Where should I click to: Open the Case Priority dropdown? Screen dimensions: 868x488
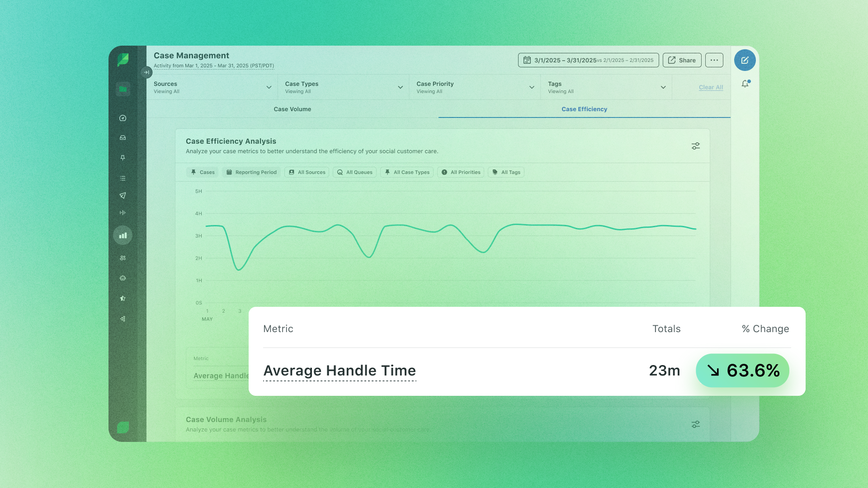click(x=475, y=87)
